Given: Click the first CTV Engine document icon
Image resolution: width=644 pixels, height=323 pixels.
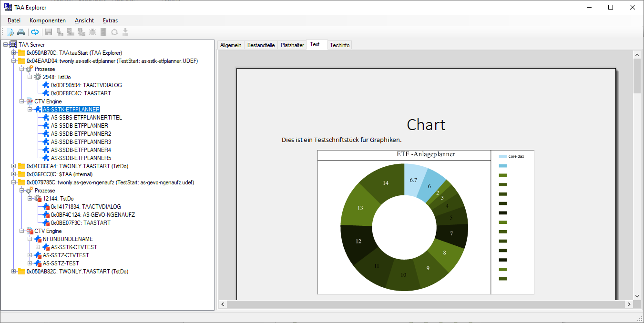Looking at the screenshot, I should tap(30, 101).
